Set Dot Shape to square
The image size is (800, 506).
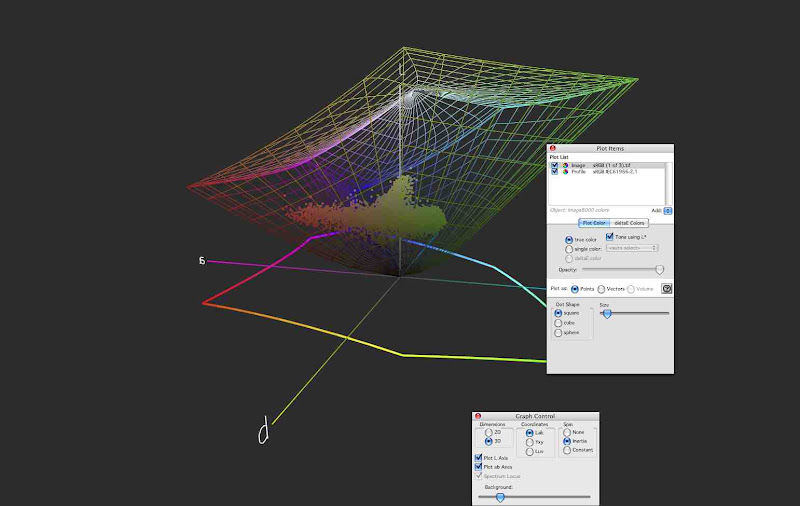(x=558, y=313)
